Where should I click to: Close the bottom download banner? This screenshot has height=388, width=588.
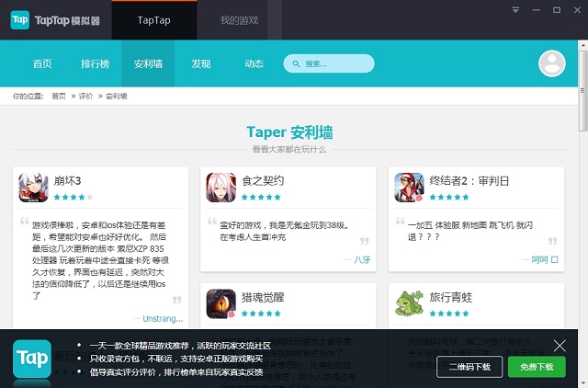click(560, 346)
